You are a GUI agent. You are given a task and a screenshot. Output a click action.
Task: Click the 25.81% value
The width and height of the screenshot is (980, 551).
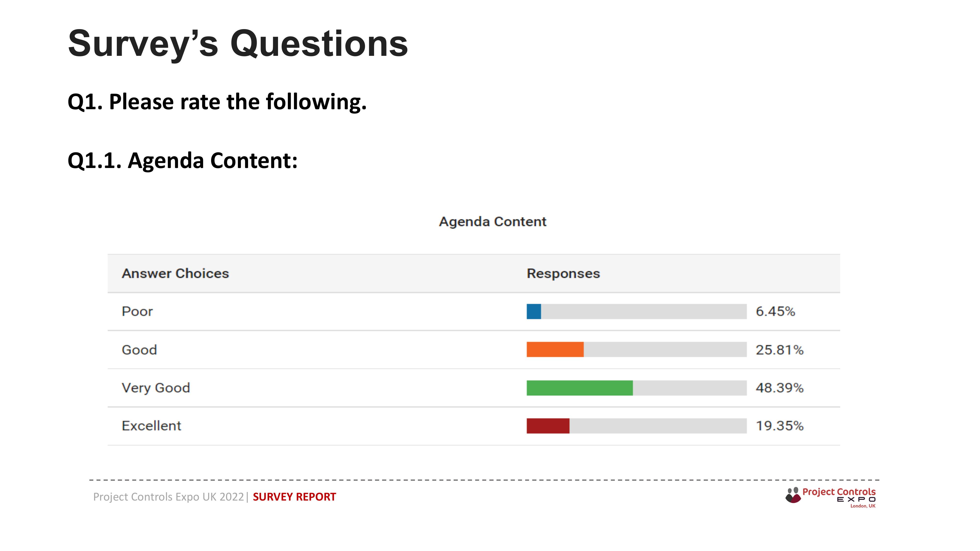[x=779, y=350]
